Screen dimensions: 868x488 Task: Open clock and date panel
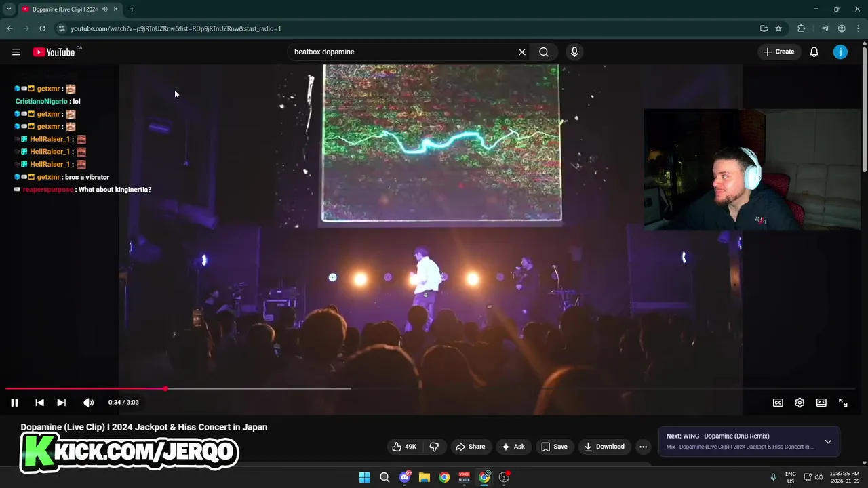coord(845,477)
